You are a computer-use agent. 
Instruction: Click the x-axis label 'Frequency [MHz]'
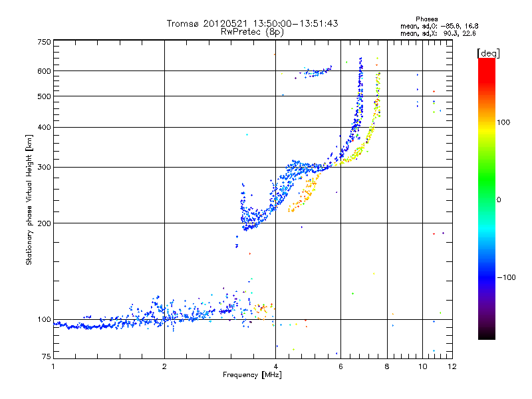(x=252, y=375)
